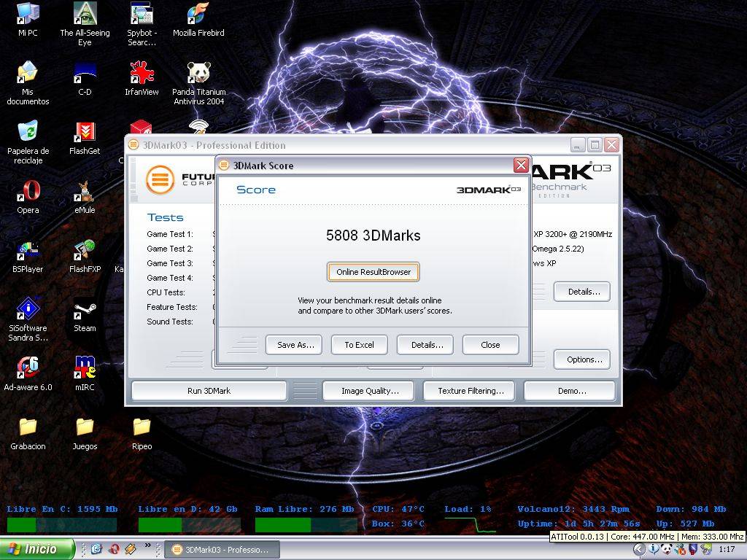This screenshot has height=560, width=747.
Task: Close the 3DMark Score dialog with X
Action: point(521,166)
